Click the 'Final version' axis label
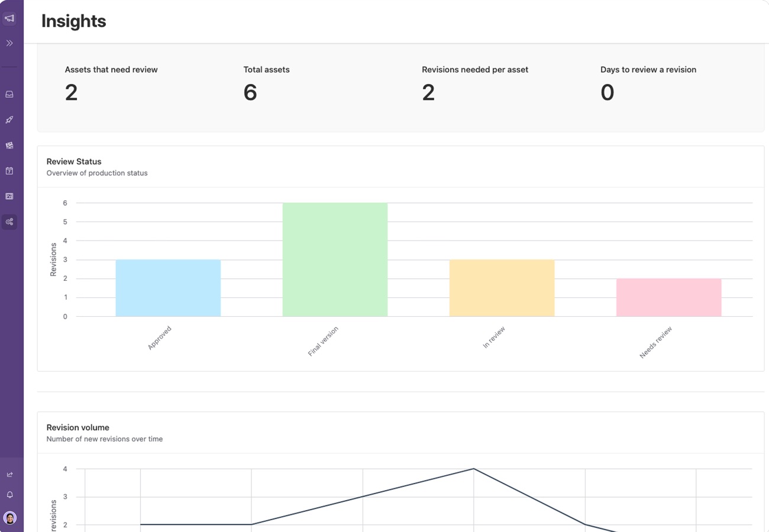 tap(323, 341)
